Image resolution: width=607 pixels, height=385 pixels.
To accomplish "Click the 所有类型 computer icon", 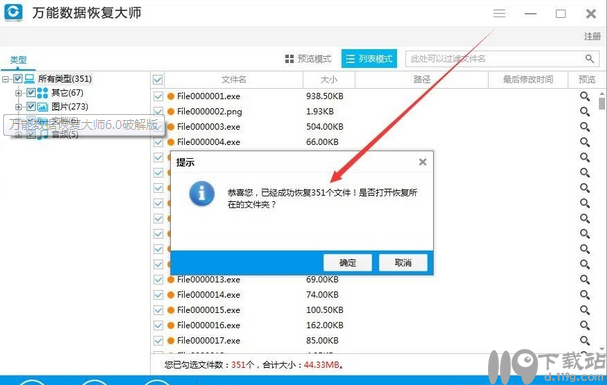I will point(29,79).
